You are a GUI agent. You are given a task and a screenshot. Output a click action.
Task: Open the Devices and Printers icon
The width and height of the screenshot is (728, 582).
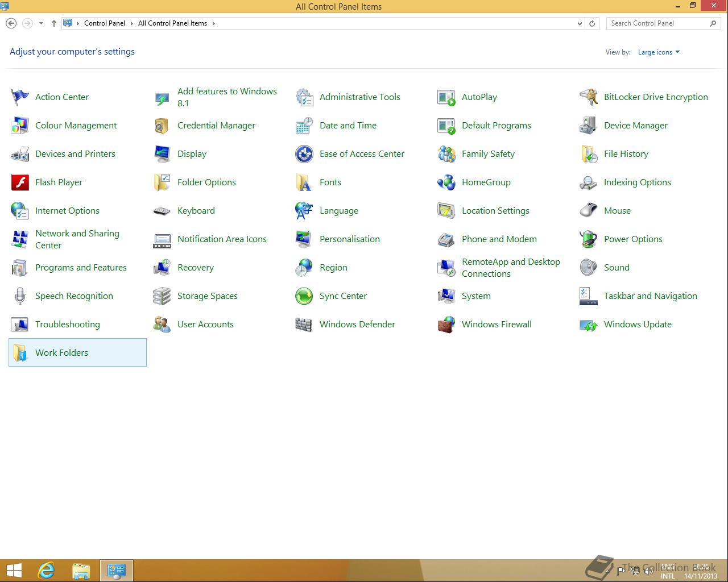click(x=20, y=154)
